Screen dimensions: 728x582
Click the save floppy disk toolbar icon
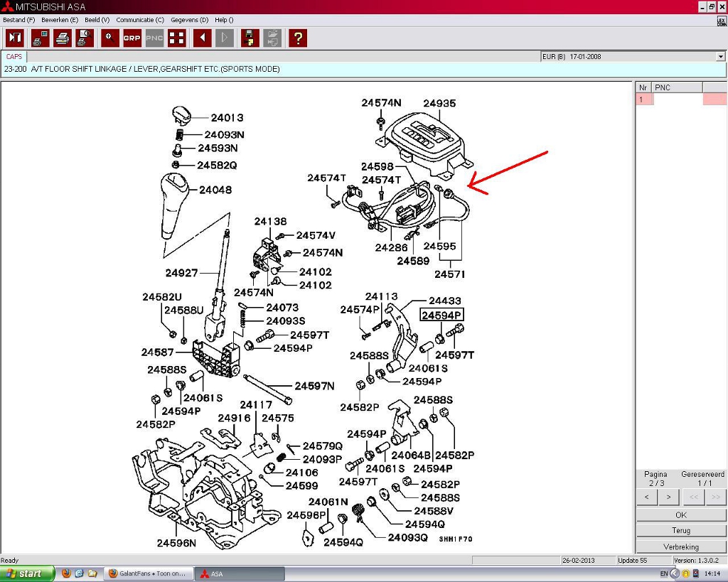point(250,38)
